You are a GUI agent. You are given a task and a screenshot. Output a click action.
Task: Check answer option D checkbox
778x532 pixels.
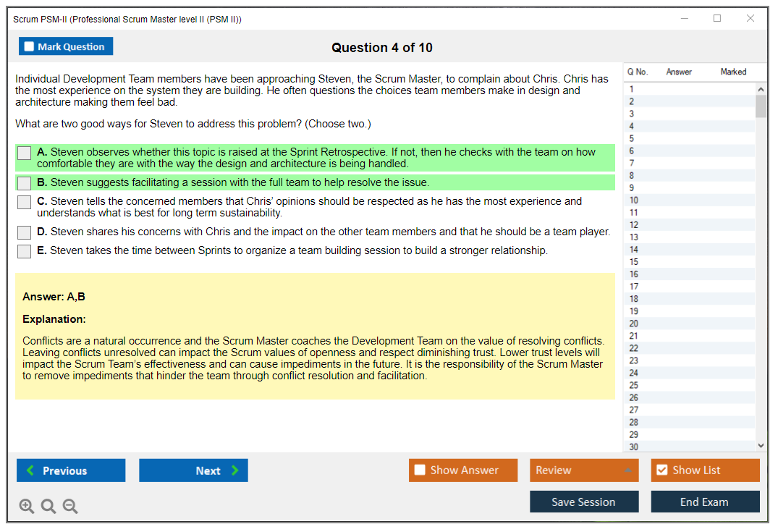(25, 232)
